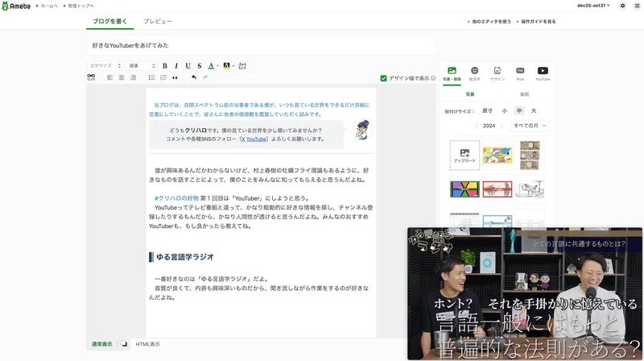Viewport: 644px width, 361px height.
Task: Toggle bold text formatting
Action: pos(165,66)
